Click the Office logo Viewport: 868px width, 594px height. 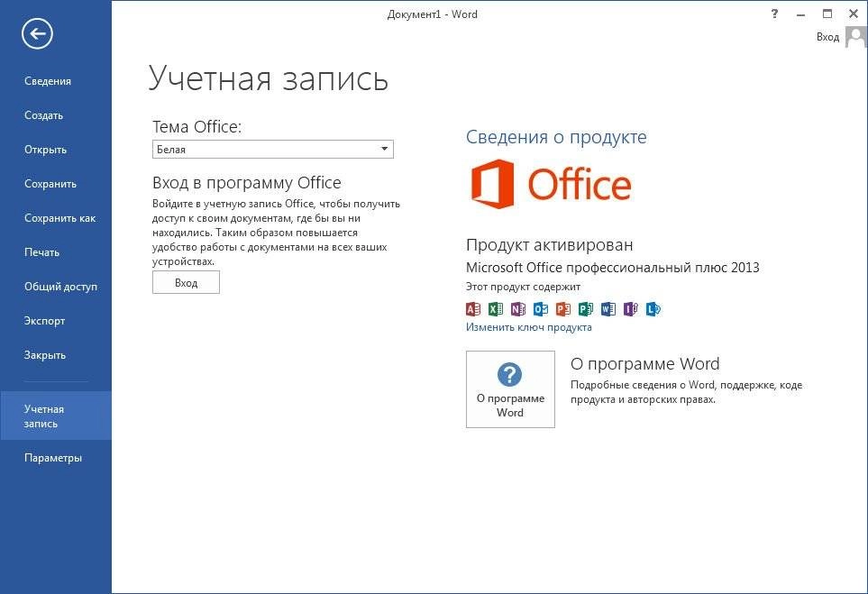click(x=551, y=184)
